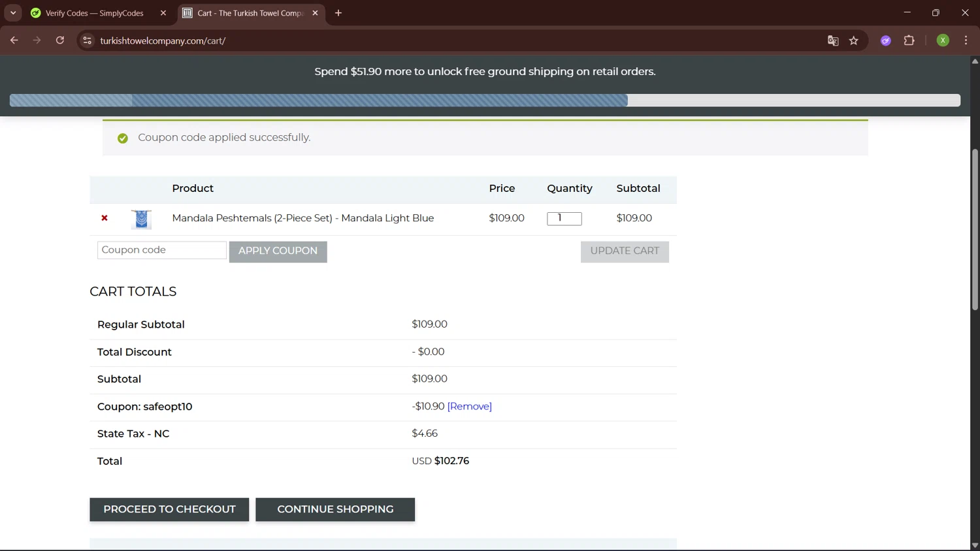Screen dimensions: 980x551
Task: Click the free shipping progress bar
Action: tap(485, 101)
